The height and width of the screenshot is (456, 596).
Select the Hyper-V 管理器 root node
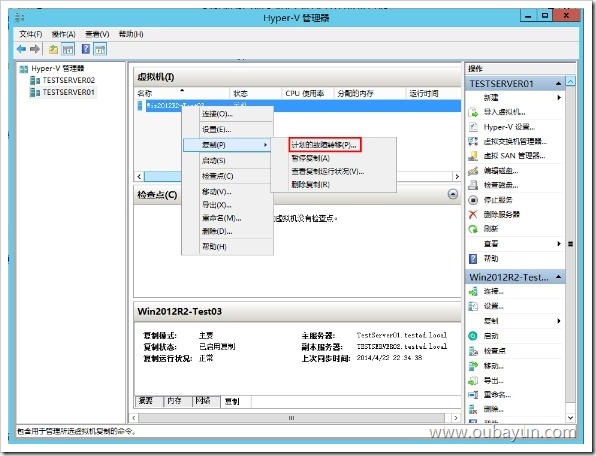click(57, 68)
